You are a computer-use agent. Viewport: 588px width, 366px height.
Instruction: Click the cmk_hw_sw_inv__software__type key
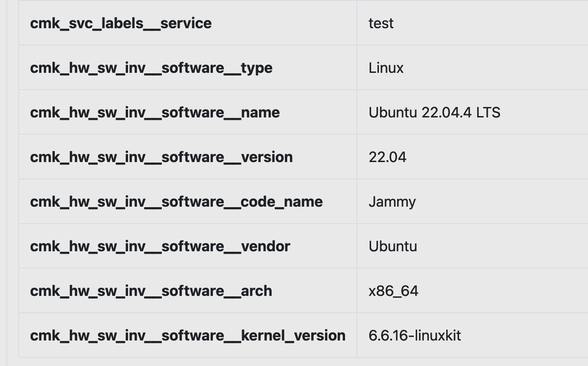click(x=151, y=68)
